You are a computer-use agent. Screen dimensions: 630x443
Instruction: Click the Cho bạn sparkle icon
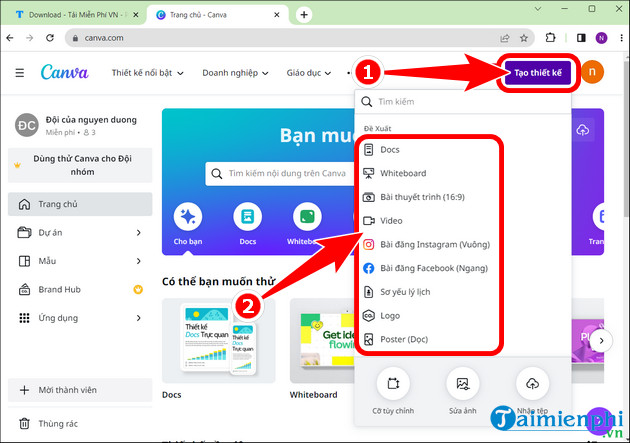188,216
